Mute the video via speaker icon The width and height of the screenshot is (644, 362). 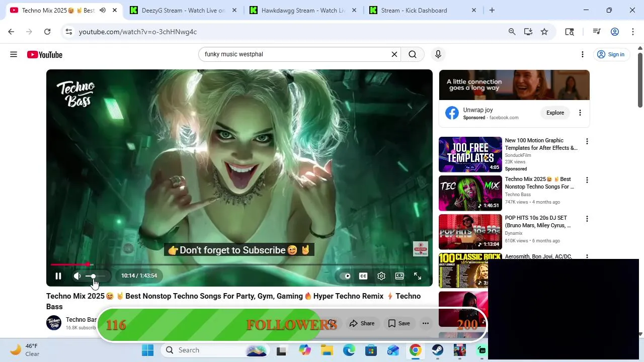pos(77,276)
